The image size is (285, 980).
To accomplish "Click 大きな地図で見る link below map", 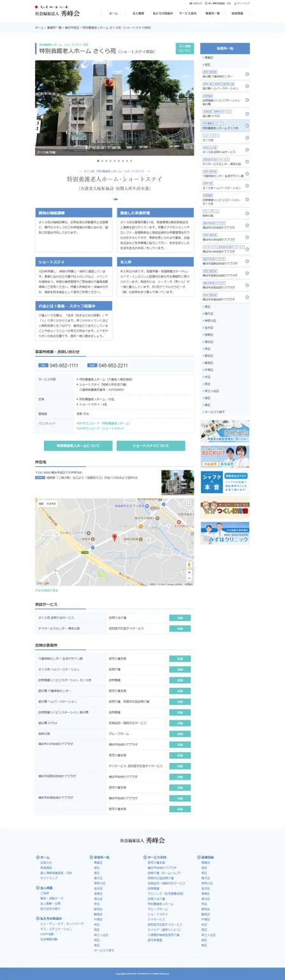I will (x=47, y=590).
